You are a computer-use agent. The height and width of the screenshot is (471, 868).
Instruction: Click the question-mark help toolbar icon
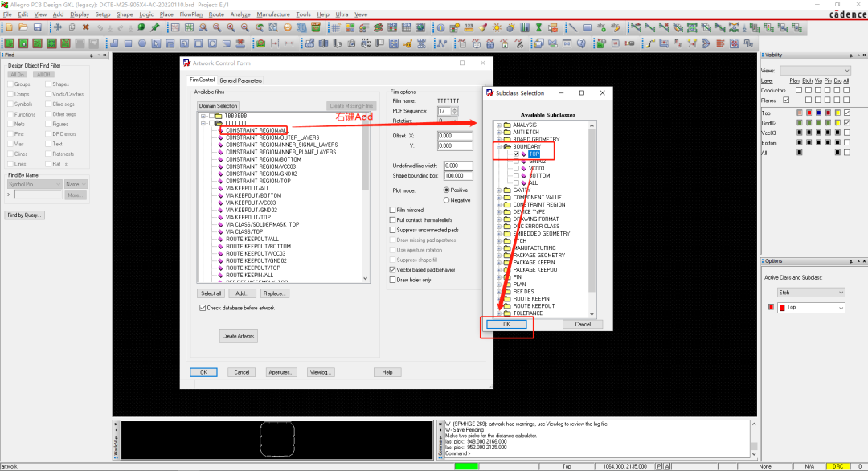[581, 43]
